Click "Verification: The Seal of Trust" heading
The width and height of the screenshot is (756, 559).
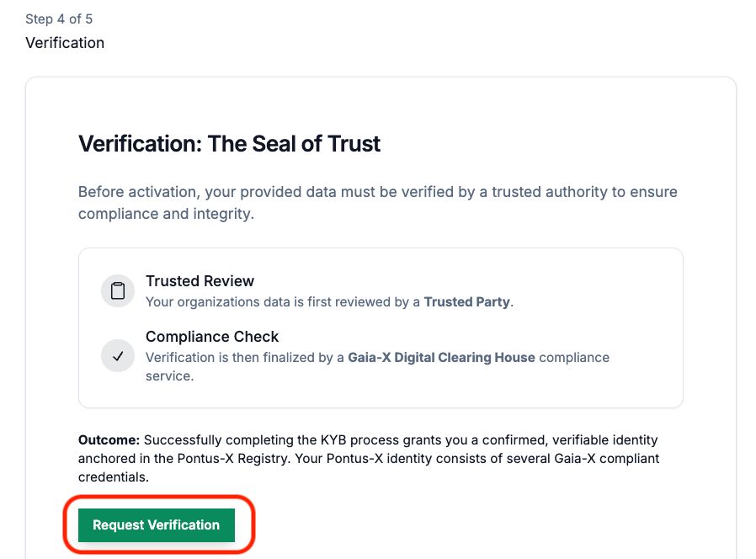click(x=229, y=144)
